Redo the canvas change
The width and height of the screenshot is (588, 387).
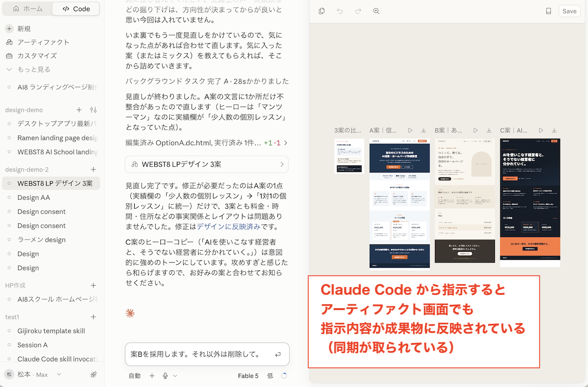pos(358,11)
